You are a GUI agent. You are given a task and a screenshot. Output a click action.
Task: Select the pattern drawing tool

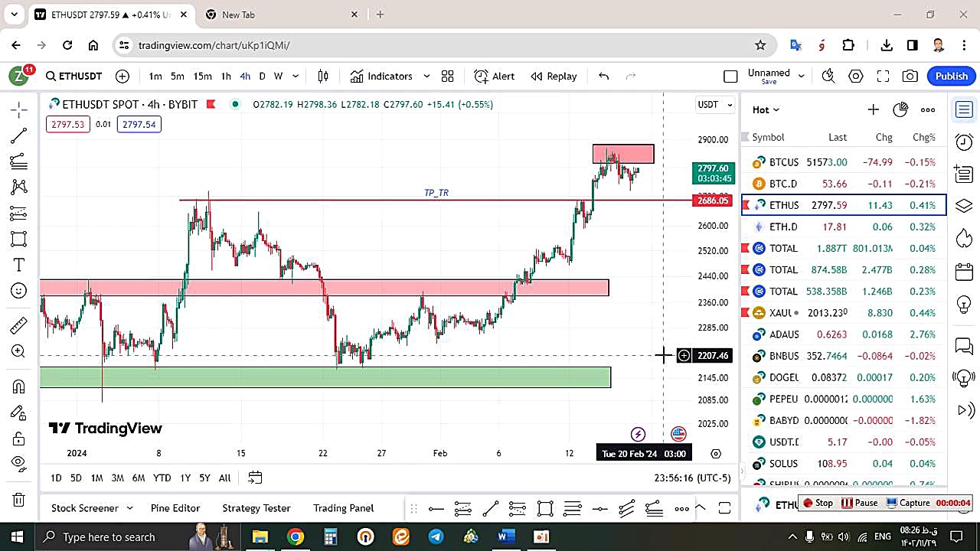click(x=19, y=187)
